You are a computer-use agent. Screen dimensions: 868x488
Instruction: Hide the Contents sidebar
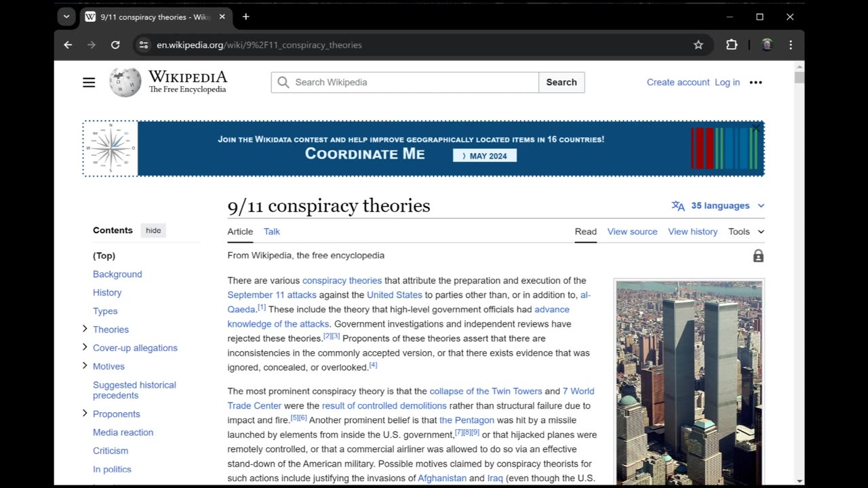(x=153, y=230)
